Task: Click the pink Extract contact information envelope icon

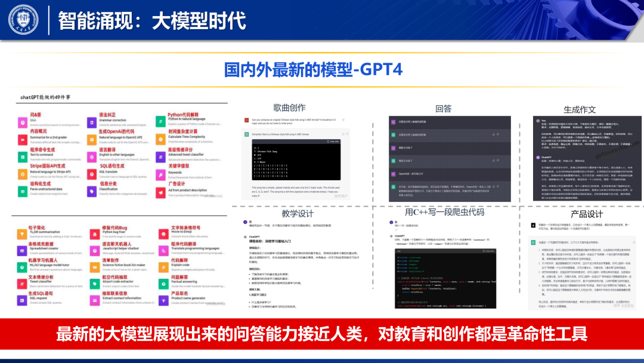Action: (94, 300)
